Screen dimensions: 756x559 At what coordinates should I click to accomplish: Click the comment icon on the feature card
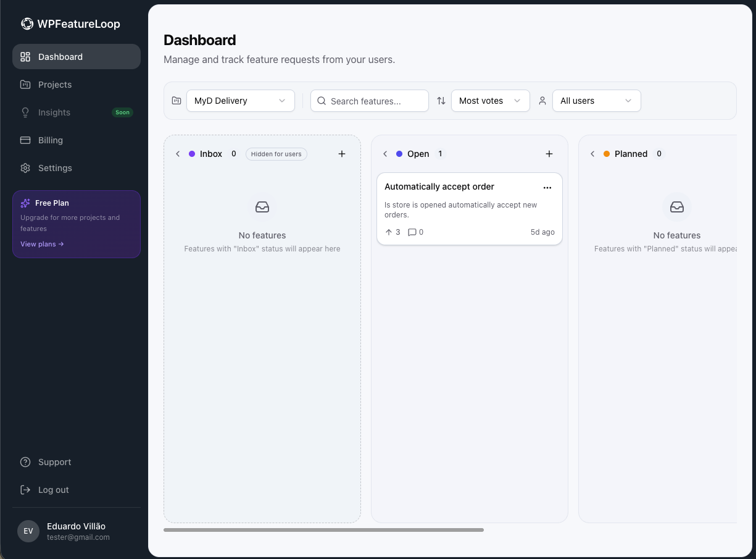click(x=412, y=232)
